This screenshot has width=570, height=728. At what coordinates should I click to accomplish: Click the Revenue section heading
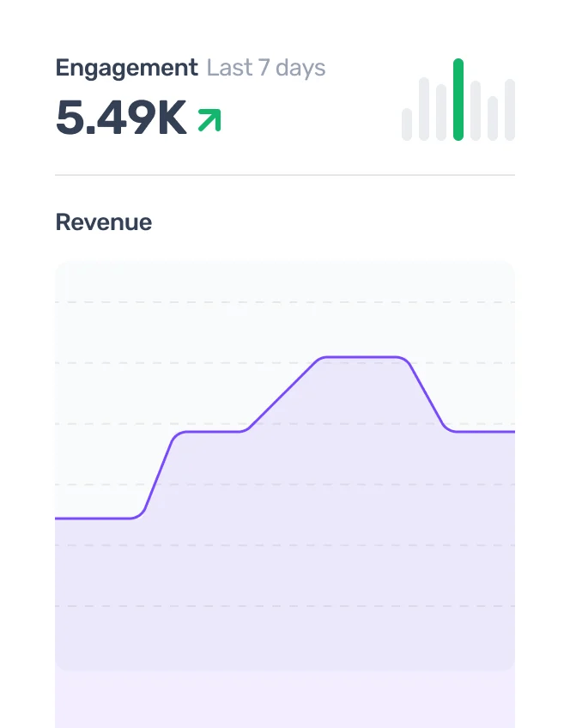tap(104, 222)
